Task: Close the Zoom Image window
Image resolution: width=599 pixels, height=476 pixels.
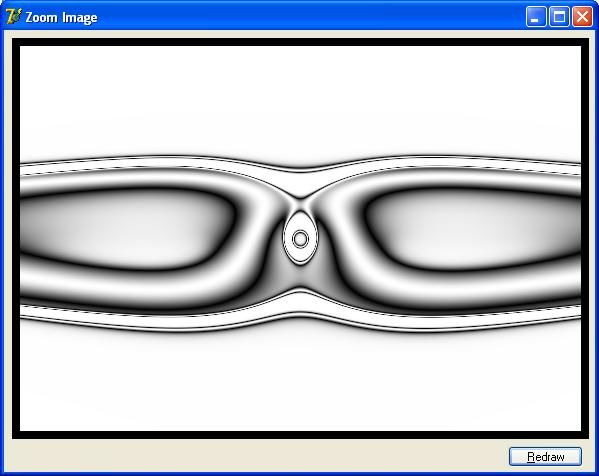Action: [x=582, y=17]
